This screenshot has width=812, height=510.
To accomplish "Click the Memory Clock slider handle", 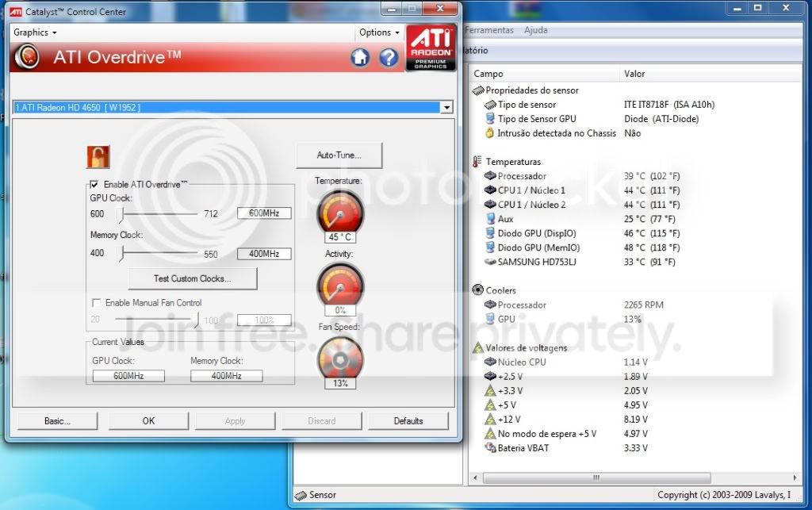I will [121, 254].
